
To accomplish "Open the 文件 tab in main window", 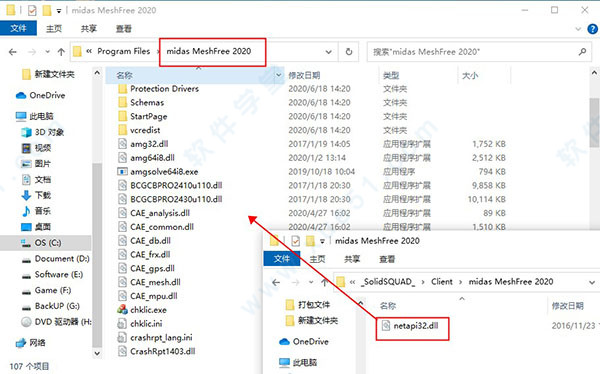I will click(18, 28).
